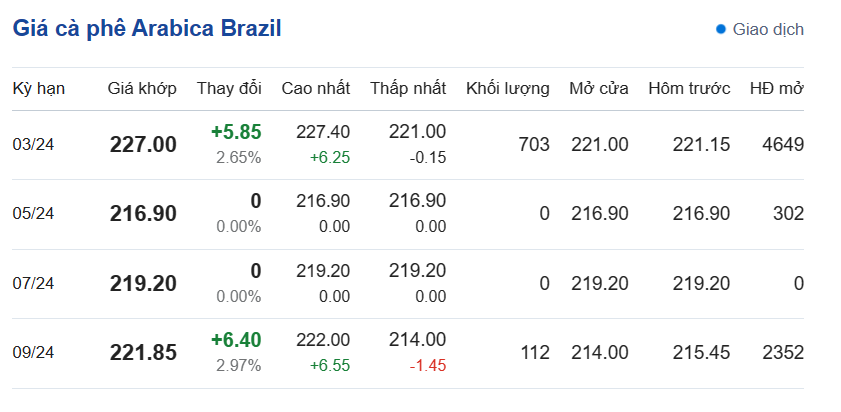The height and width of the screenshot is (412, 841).
Task: Select the Thay đổi column header
Action: tap(229, 88)
